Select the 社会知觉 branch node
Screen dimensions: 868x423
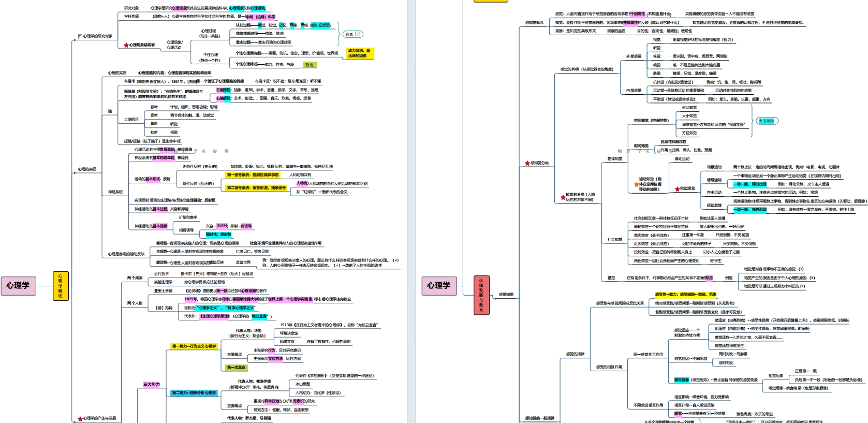(614, 240)
